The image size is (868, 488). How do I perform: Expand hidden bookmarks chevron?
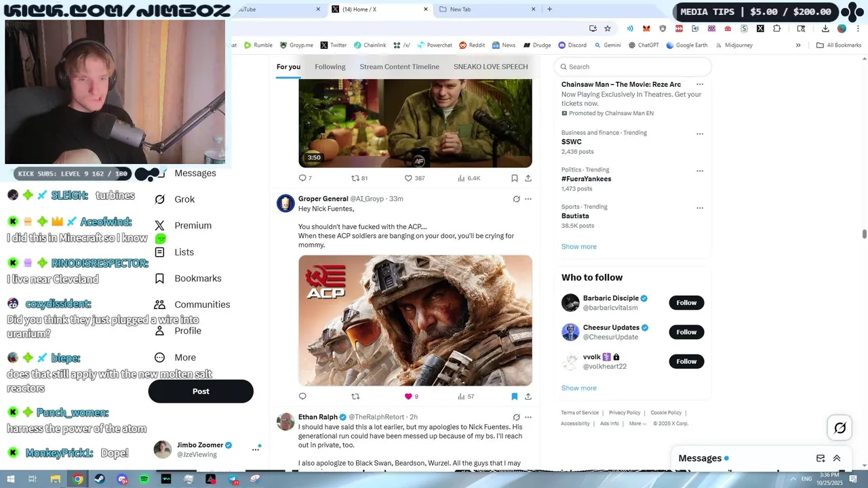coord(798,45)
